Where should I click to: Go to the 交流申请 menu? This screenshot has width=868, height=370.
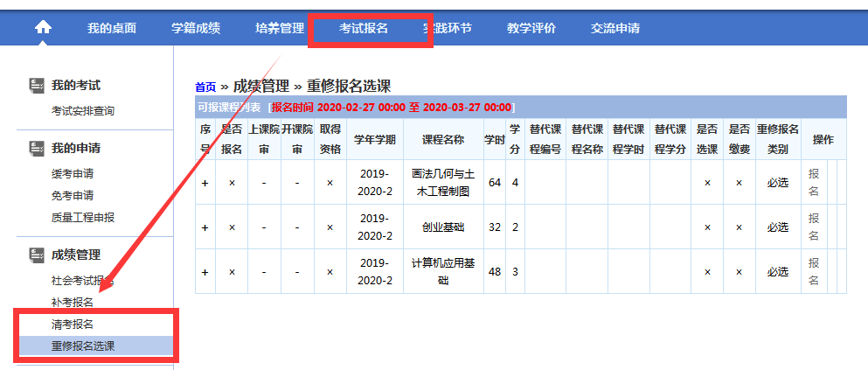[x=615, y=28]
